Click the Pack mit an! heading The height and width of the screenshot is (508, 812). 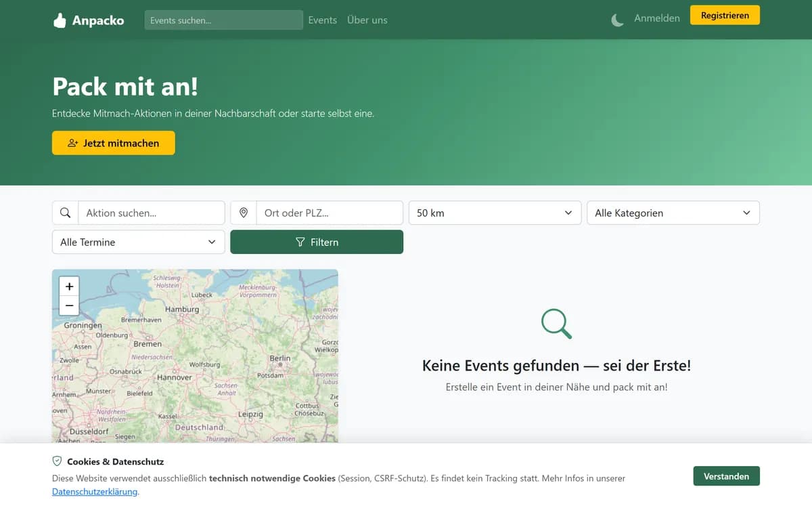125,87
